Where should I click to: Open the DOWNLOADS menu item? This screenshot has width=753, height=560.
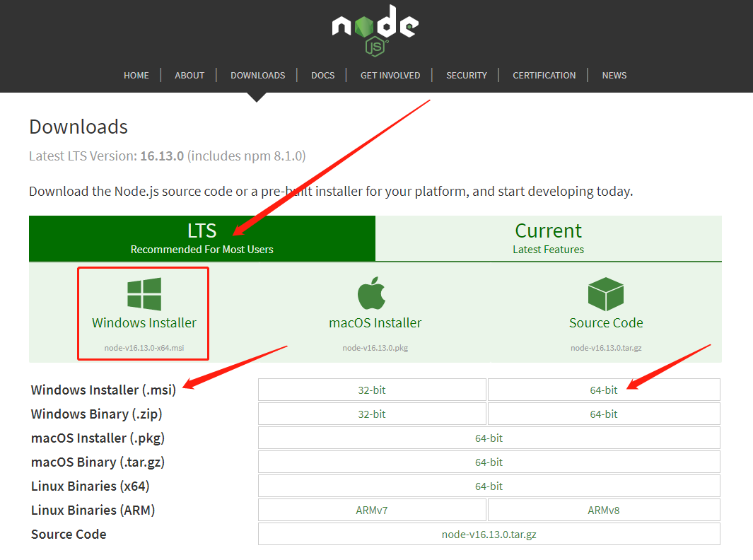click(258, 76)
